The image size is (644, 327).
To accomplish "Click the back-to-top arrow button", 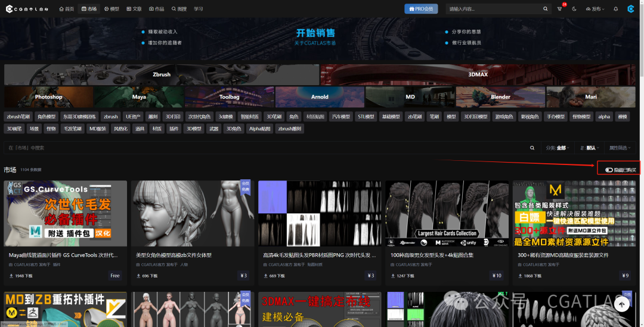I will point(621,304).
